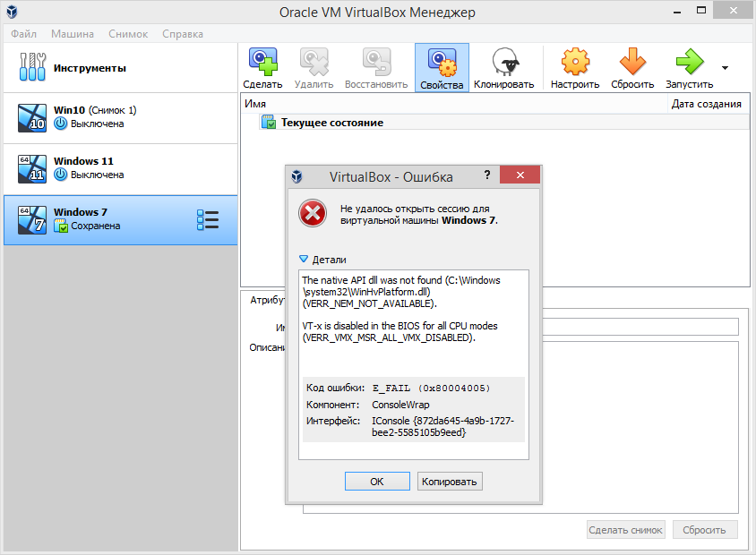Image resolution: width=756 pixels, height=555 pixels.
Task: Open the dropdown arrow next to Запустить
Action: point(725,68)
